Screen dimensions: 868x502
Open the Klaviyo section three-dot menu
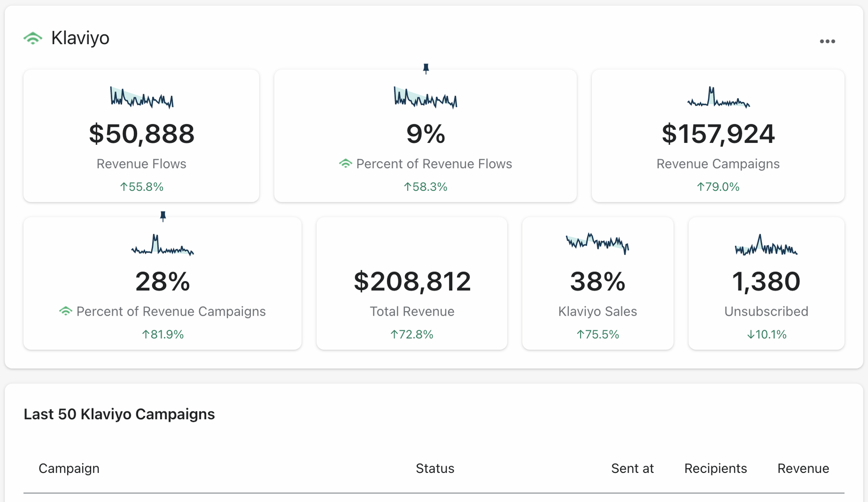(827, 42)
